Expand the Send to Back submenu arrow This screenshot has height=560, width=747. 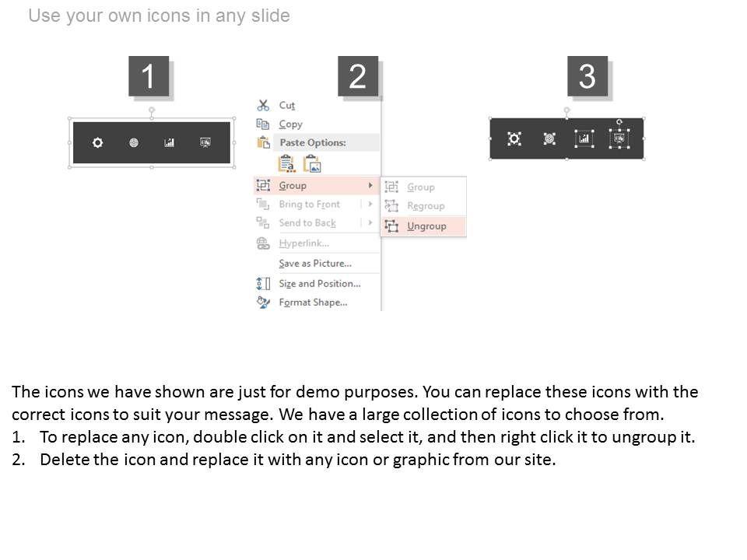tap(370, 223)
